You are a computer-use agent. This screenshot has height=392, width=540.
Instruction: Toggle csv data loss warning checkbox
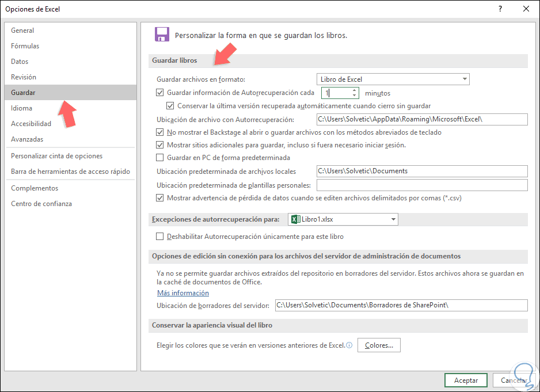pyautogui.click(x=160, y=198)
